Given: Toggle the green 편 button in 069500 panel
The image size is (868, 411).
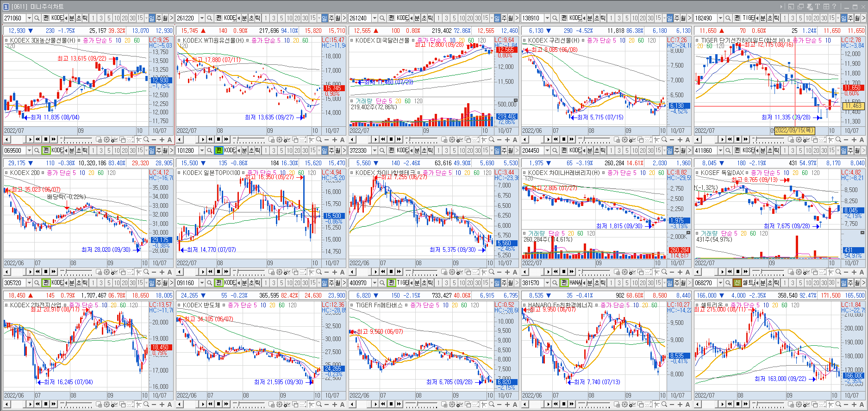Looking at the screenshot, I should pyautogui.click(x=46, y=150).
